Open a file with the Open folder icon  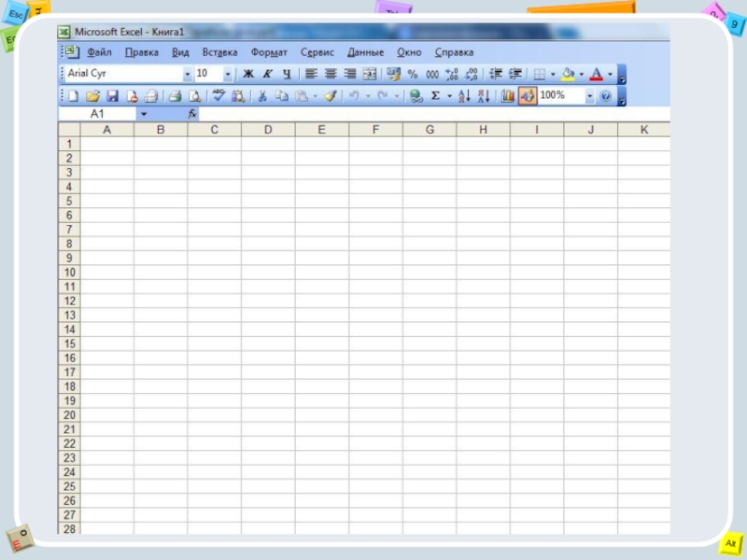93,96
